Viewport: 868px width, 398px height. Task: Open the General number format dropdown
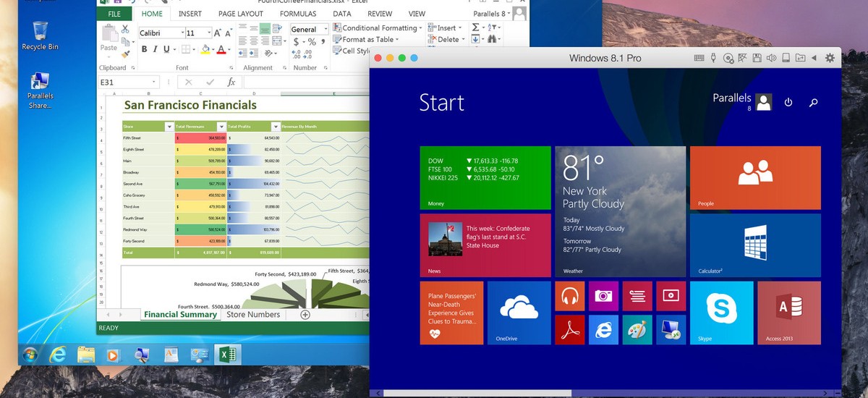325,30
